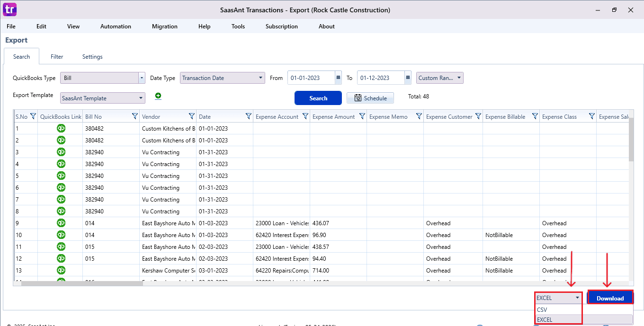644x326 pixels.
Task: Add a new export template via green plus icon
Action: tap(158, 96)
